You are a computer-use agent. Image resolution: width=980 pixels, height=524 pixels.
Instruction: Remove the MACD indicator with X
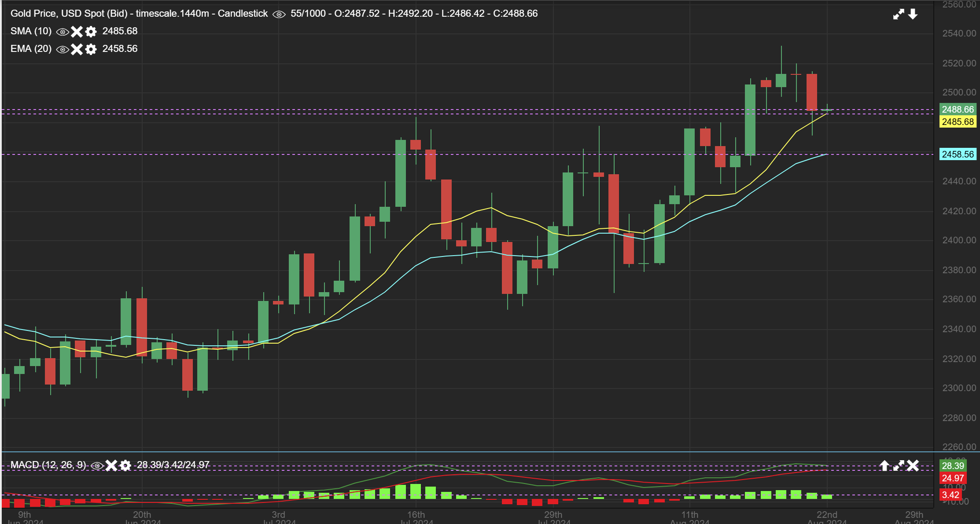coord(111,465)
